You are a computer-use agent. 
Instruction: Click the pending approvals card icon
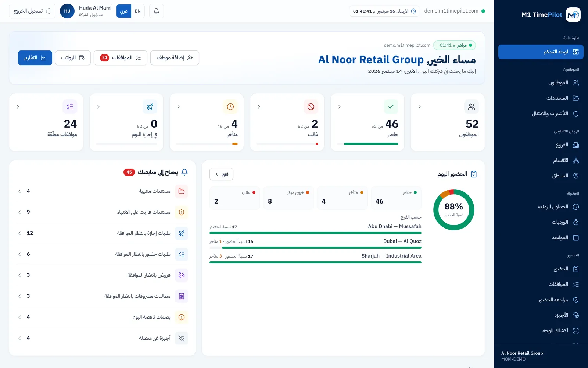tap(70, 107)
